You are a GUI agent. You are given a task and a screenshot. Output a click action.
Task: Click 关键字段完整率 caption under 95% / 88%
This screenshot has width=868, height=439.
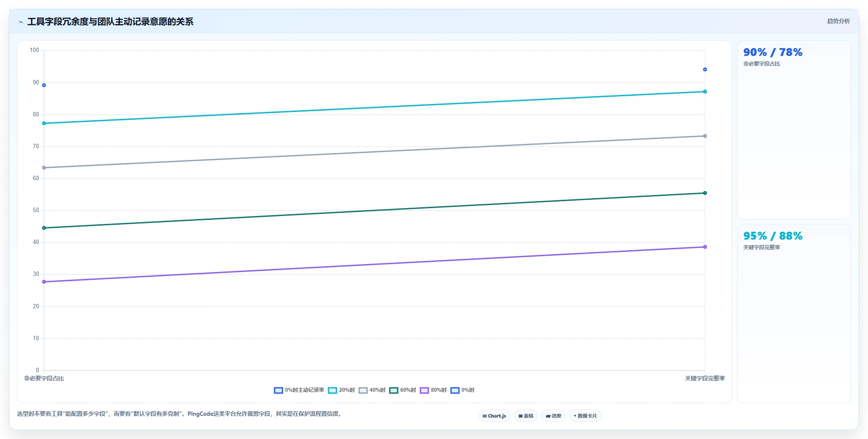pyautogui.click(x=762, y=247)
